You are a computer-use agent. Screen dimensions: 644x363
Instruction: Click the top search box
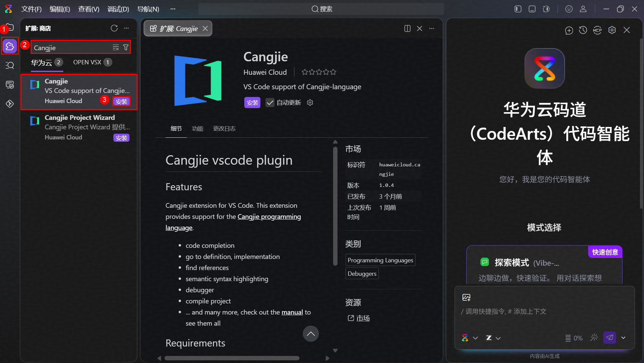point(321,9)
